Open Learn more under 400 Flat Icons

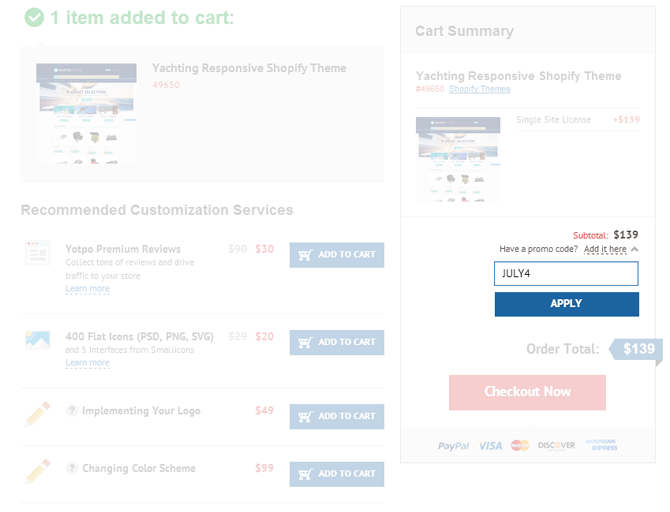click(x=88, y=362)
